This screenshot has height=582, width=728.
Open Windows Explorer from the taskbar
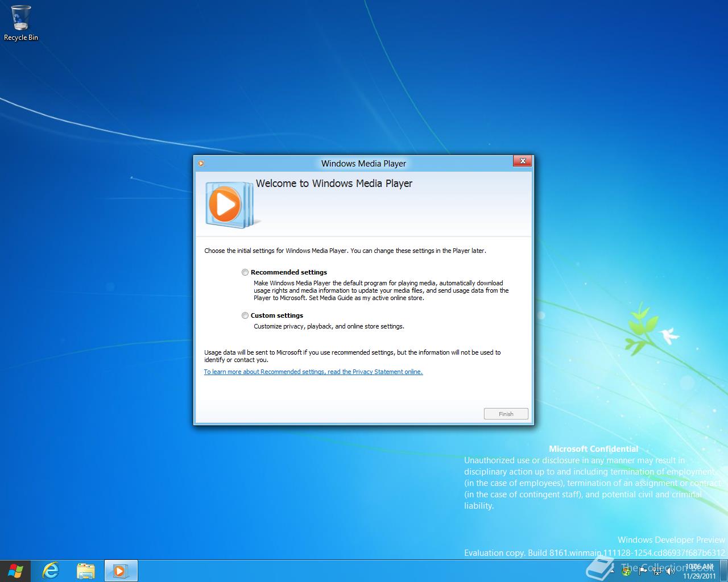pos(85,571)
